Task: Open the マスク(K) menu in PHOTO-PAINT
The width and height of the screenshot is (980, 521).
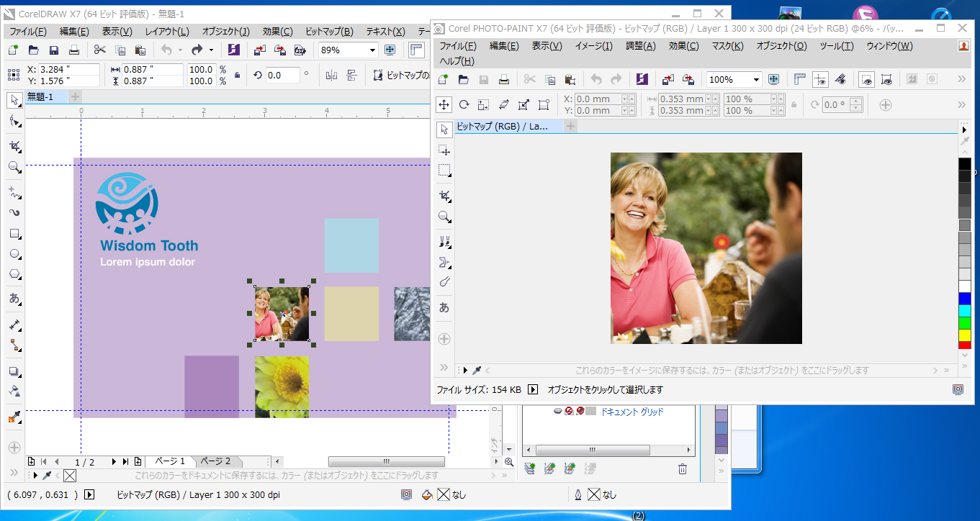Action: [727, 46]
